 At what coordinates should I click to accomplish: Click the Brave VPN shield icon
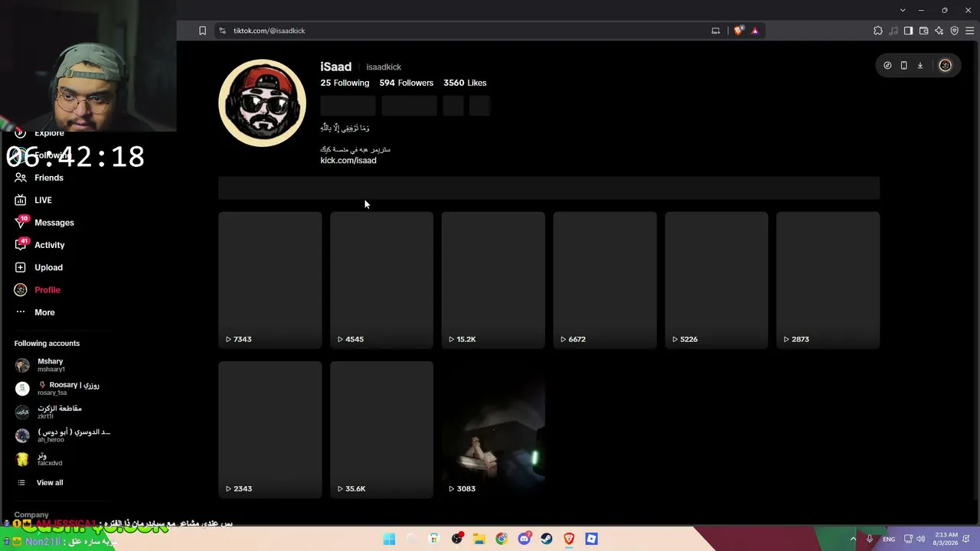[x=954, y=31]
